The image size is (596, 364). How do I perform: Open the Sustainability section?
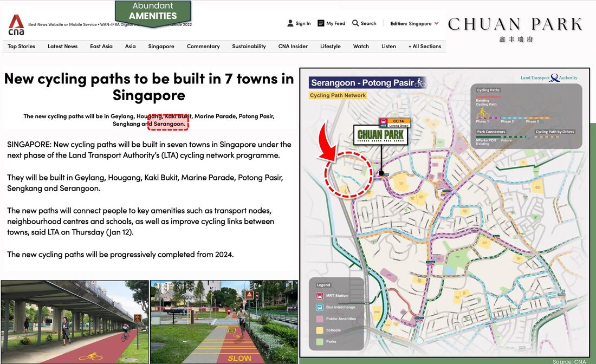(x=249, y=47)
